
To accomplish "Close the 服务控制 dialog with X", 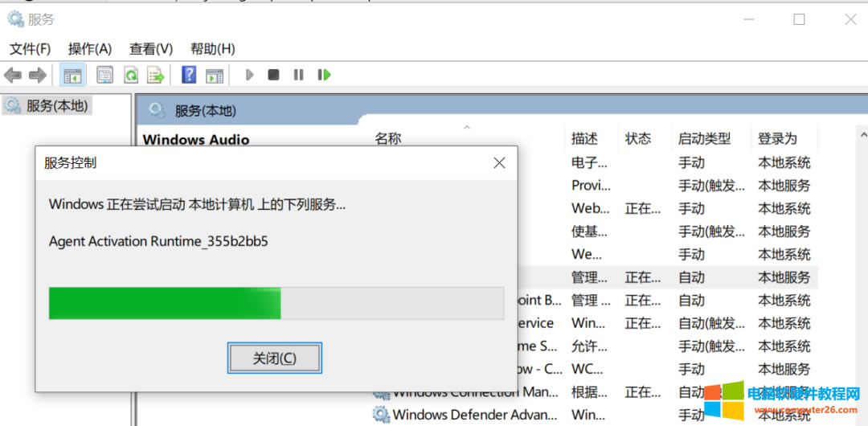I will click(499, 163).
